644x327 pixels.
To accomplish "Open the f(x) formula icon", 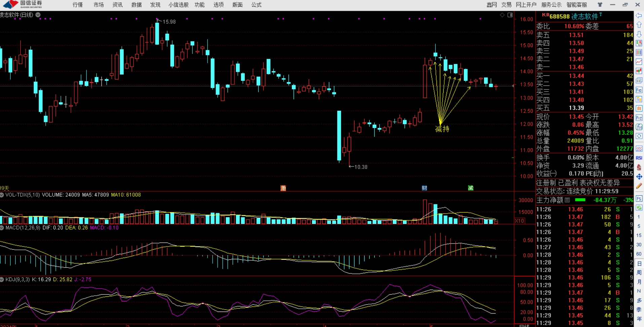I will (639, 127).
